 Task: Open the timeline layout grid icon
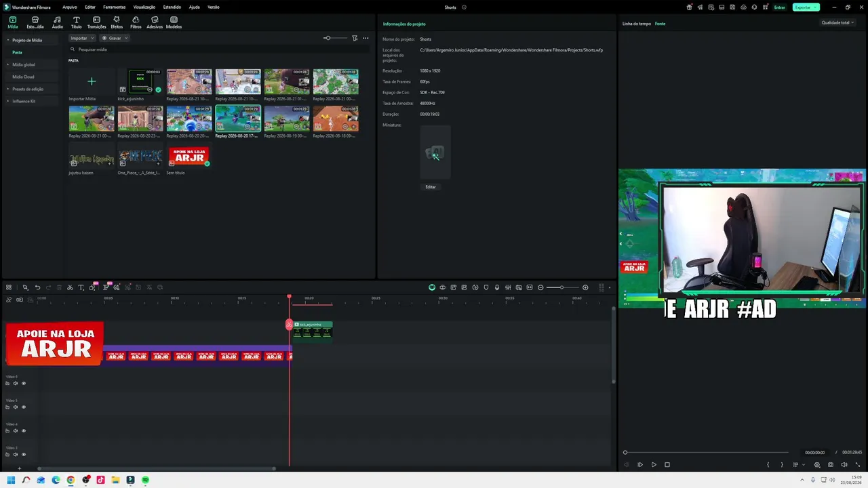click(8, 287)
